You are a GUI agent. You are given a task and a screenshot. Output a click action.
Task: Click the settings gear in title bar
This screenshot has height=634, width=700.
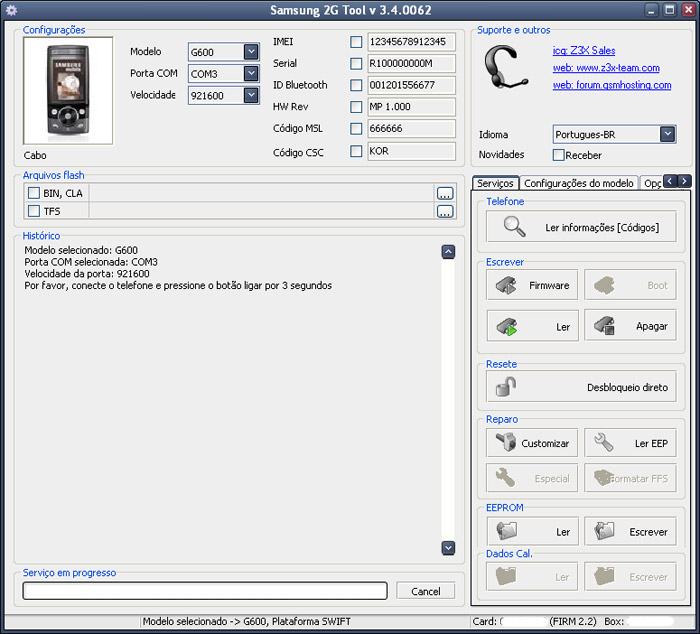pos(12,10)
